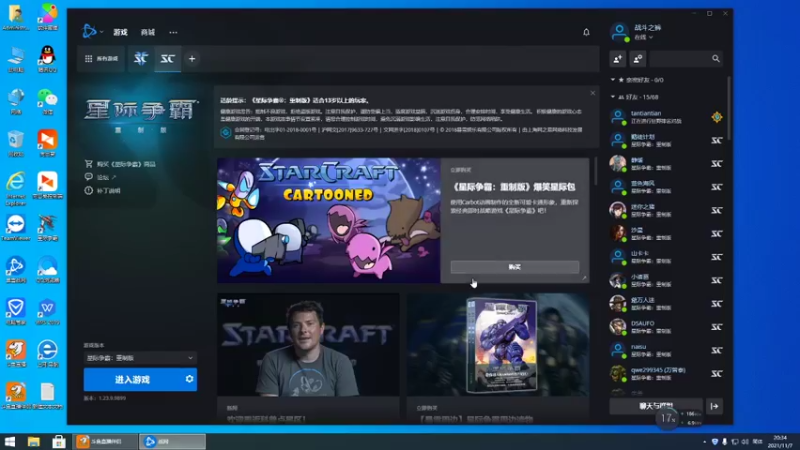Click your own profile avatar
The height and width of the screenshot is (450, 800).
[x=619, y=32]
